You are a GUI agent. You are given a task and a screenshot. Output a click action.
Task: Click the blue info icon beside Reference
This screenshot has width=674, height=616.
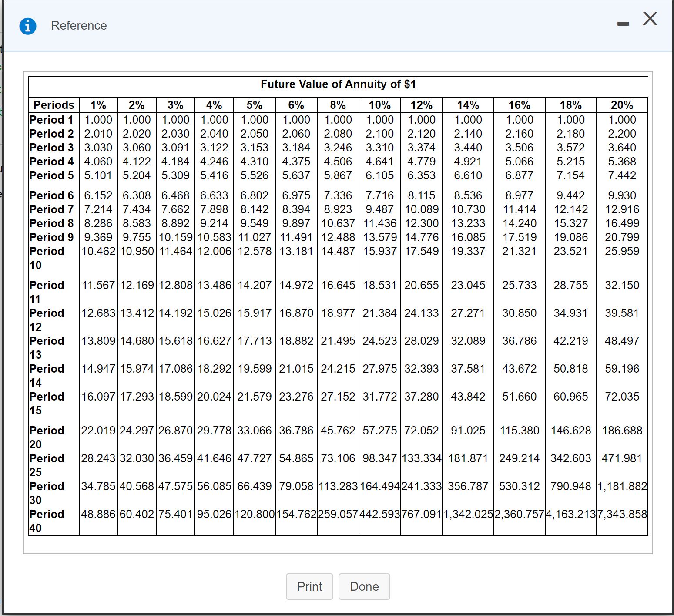tap(28, 26)
